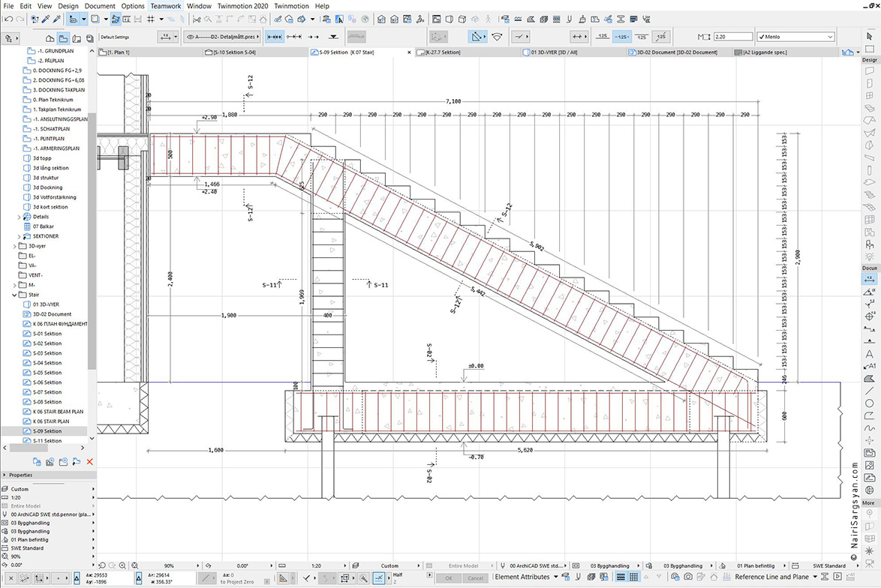Select the syringe inject parameters tool
Screen dimensions: 881x588
coord(56,19)
